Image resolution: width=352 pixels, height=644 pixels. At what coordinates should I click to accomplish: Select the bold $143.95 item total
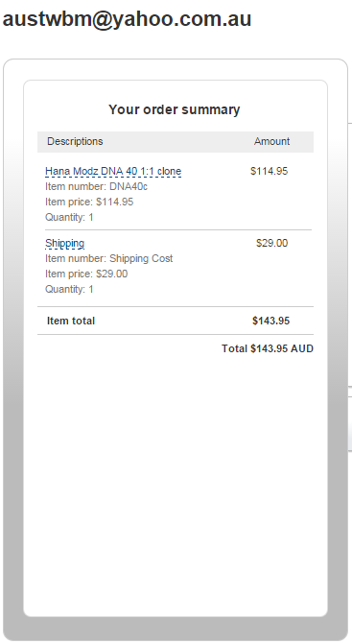(x=270, y=321)
